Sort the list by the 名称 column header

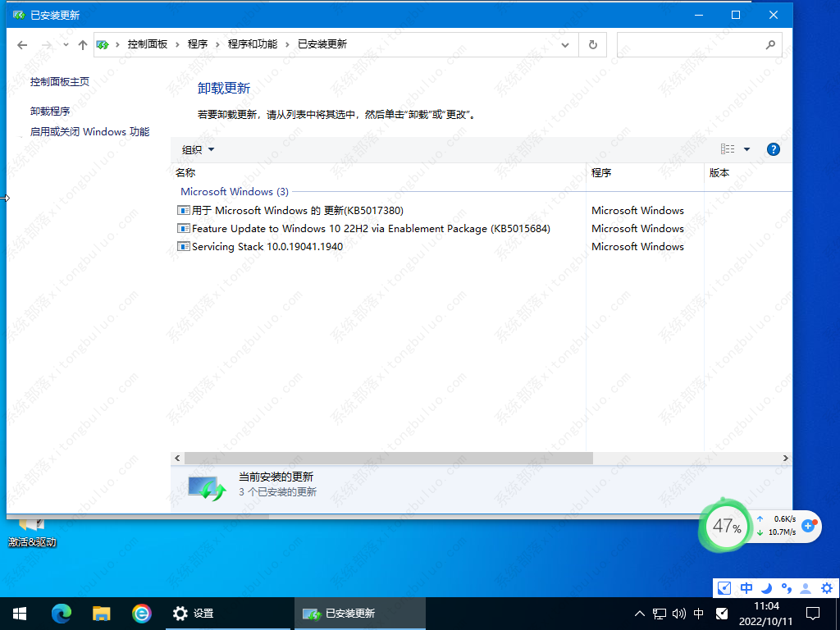tap(185, 173)
